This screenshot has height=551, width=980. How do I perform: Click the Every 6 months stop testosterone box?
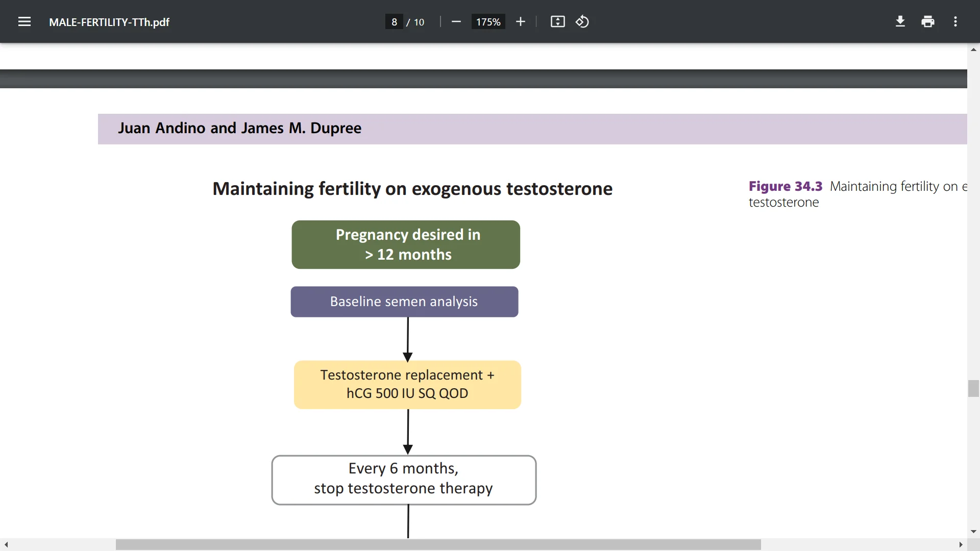[x=404, y=480]
